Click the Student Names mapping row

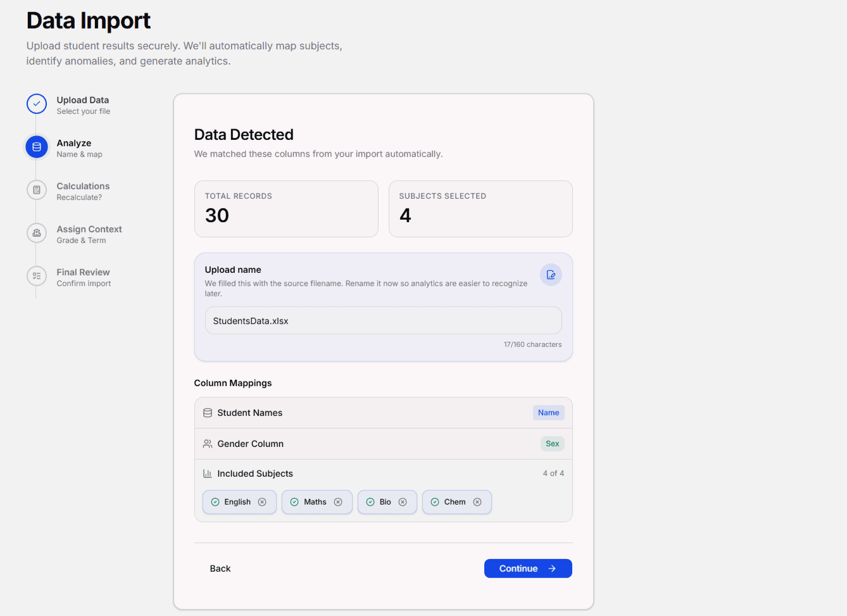click(x=384, y=413)
